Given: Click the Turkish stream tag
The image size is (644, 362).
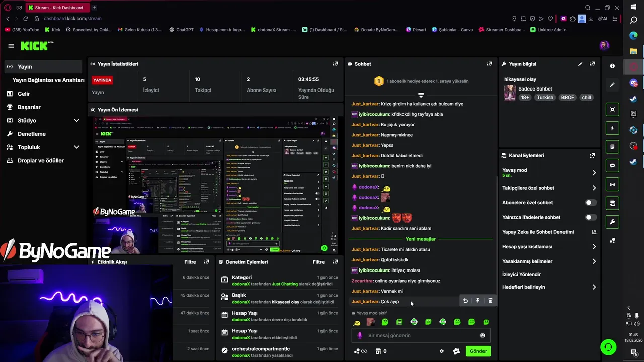Looking at the screenshot, I should coord(545,97).
